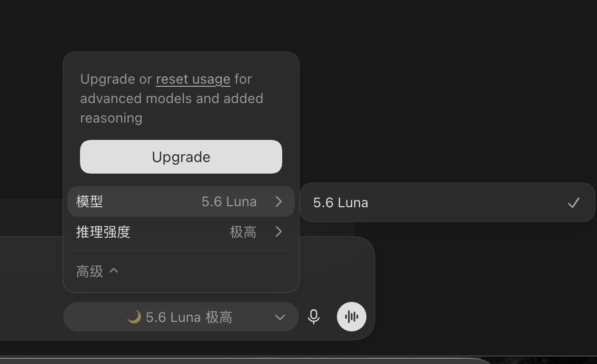
Task: Click the 极高 value in reasoning row
Action: tap(243, 232)
